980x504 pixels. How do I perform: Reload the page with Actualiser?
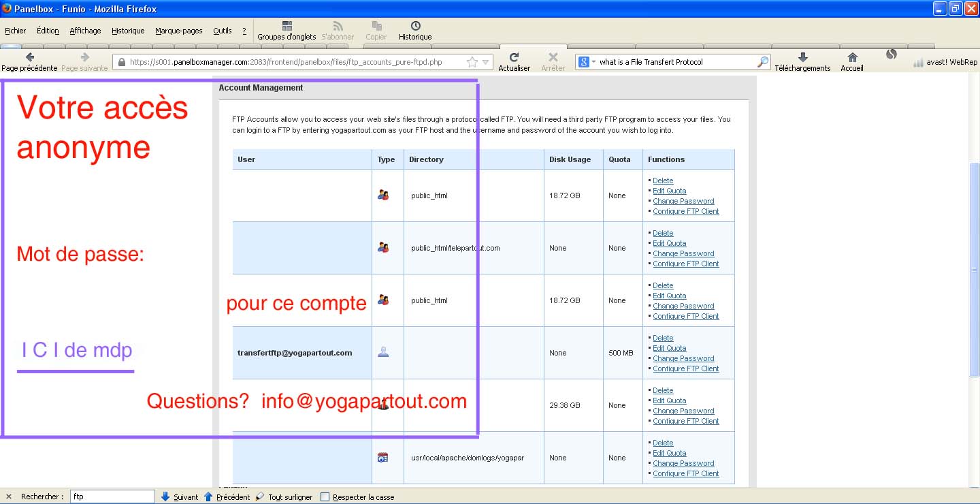pyautogui.click(x=514, y=58)
